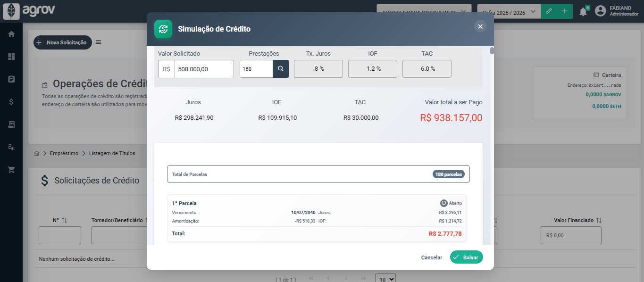Image resolution: width=644 pixels, height=282 pixels.
Task: Open the dollar sign sidebar icon
Action: [x=11, y=102]
